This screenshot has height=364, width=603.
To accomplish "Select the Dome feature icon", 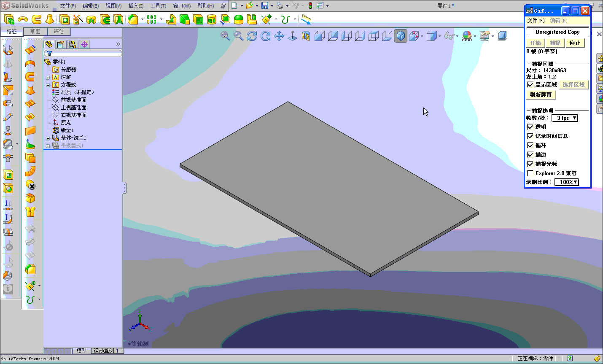I will tap(239, 19).
